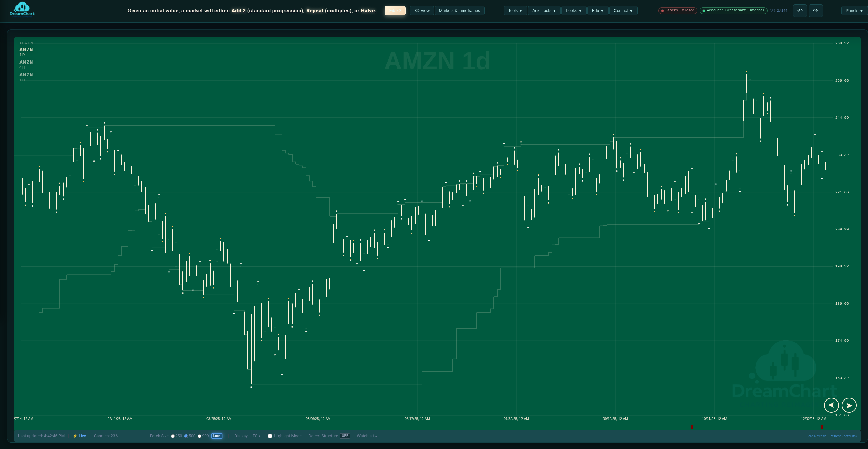Expand the Watchlist panel
This screenshot has height=449, width=868.
[367, 436]
